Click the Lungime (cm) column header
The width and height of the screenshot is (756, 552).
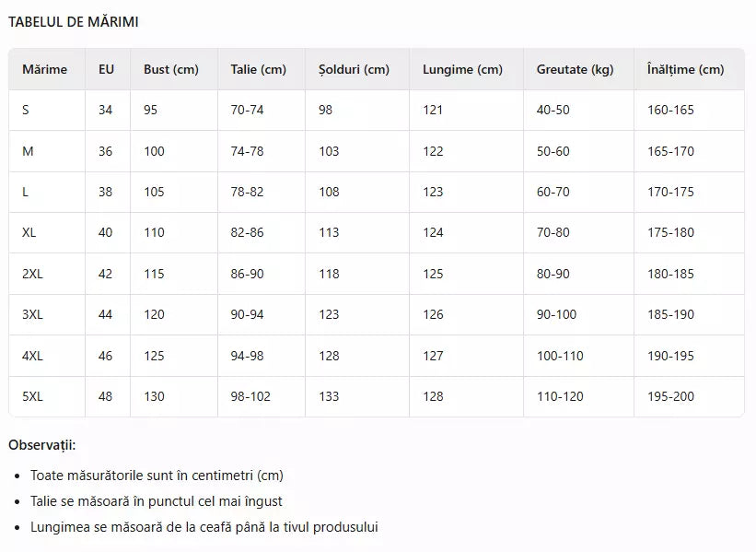point(462,69)
